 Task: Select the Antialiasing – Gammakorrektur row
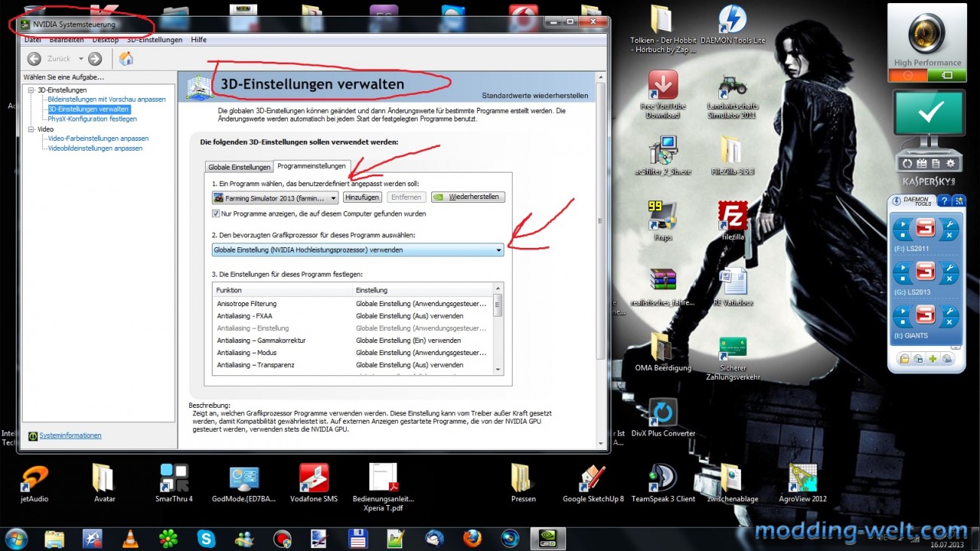coord(353,341)
